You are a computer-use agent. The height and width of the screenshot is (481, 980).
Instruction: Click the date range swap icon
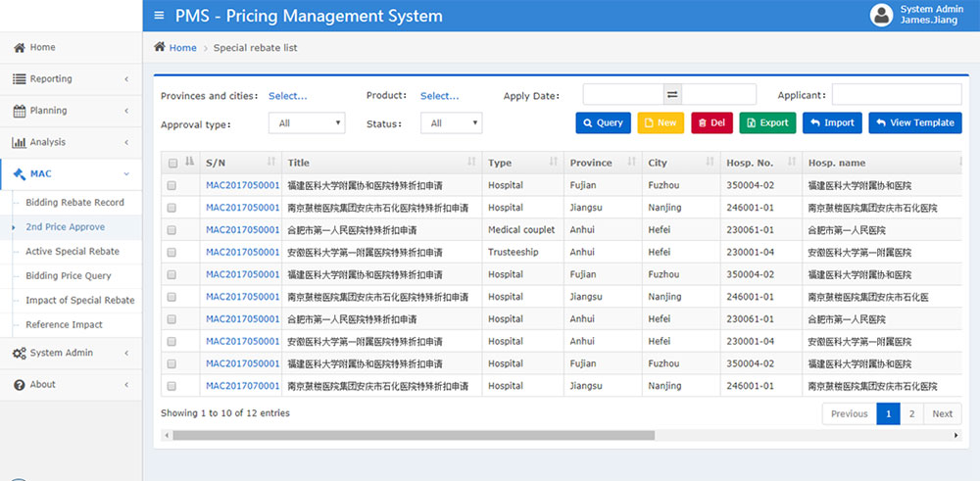672,94
